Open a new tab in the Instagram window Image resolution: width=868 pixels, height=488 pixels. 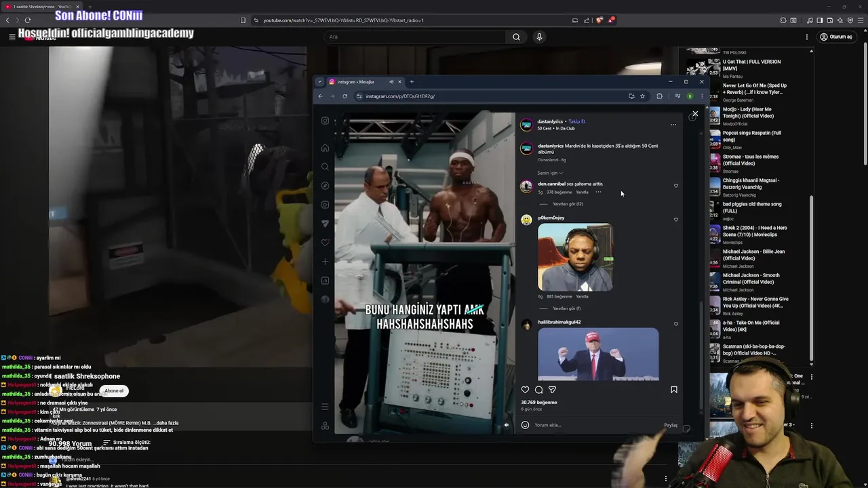[x=412, y=82]
